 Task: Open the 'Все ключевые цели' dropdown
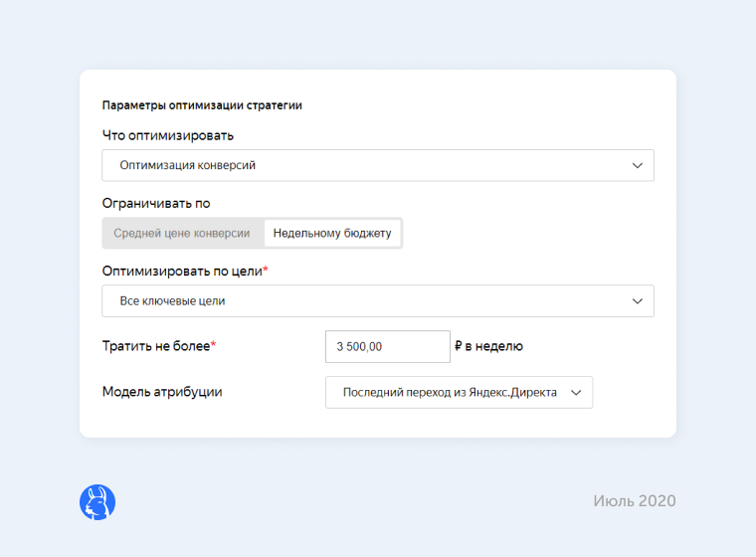pos(378,301)
